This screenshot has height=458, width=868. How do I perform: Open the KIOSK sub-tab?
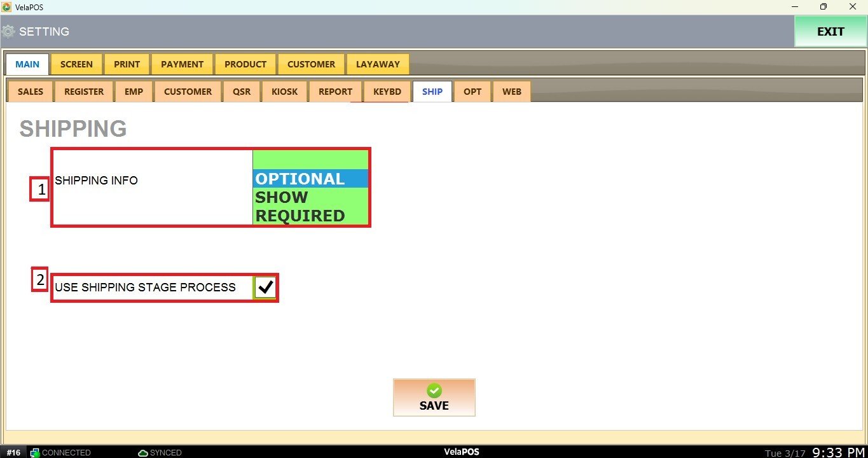(284, 92)
